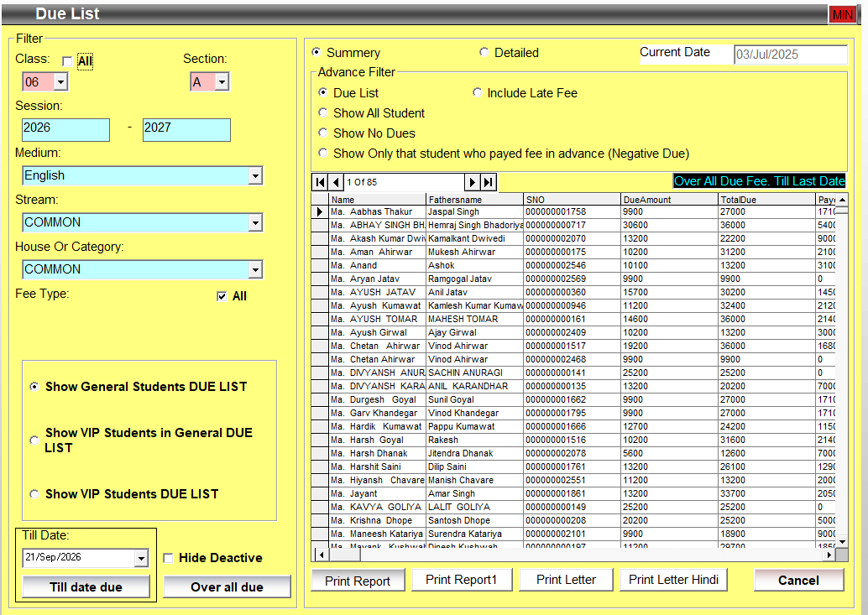This screenshot has width=868, height=615.
Task: Click the DueAmount column header
Action: 669,199
